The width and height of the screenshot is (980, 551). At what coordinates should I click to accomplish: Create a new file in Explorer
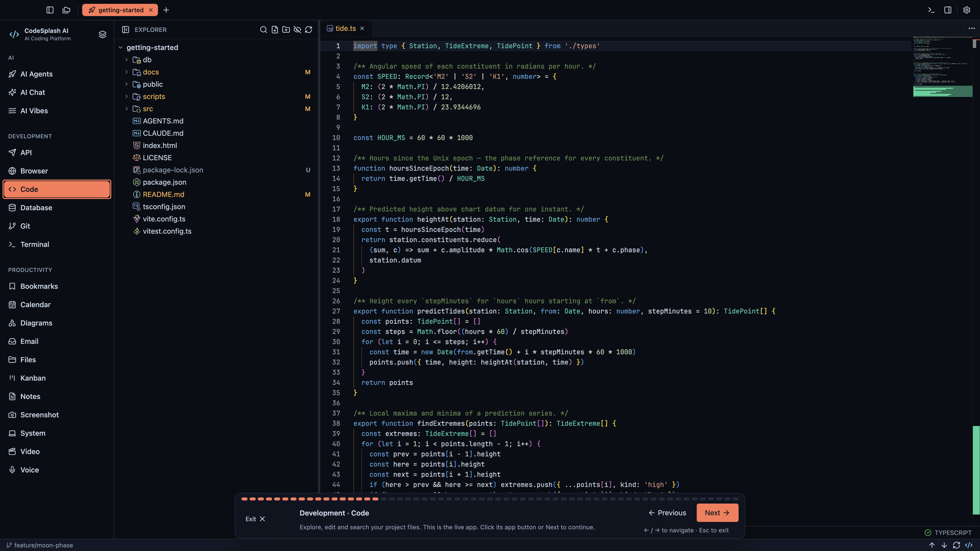[275, 29]
